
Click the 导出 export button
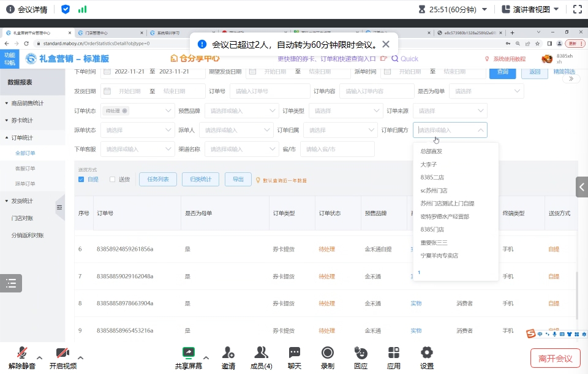point(238,179)
